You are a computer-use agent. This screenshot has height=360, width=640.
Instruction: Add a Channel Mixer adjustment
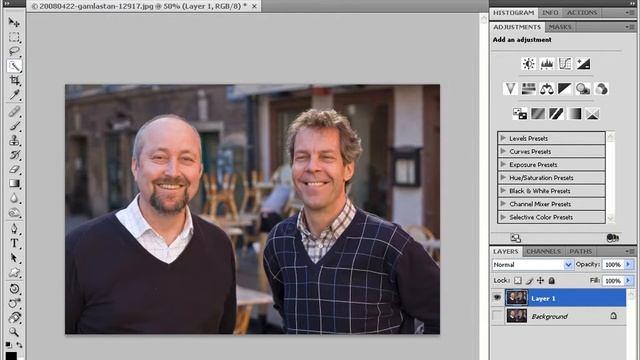click(601, 89)
